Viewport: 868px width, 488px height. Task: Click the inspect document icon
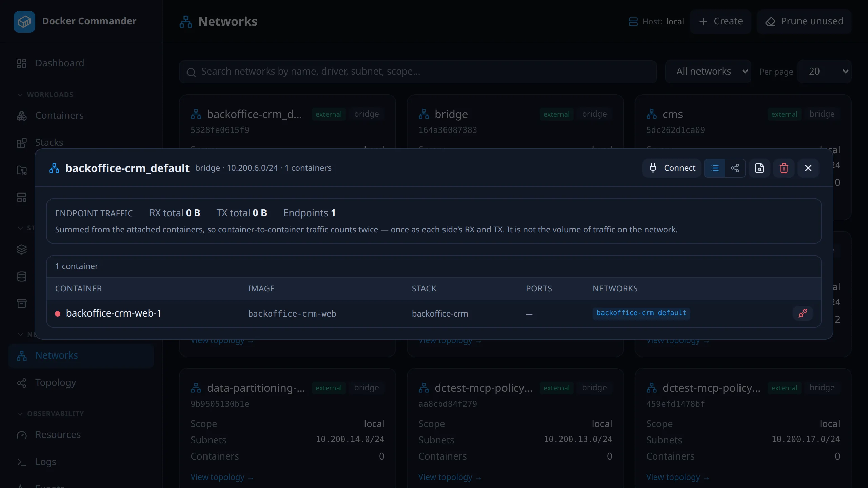tap(759, 168)
